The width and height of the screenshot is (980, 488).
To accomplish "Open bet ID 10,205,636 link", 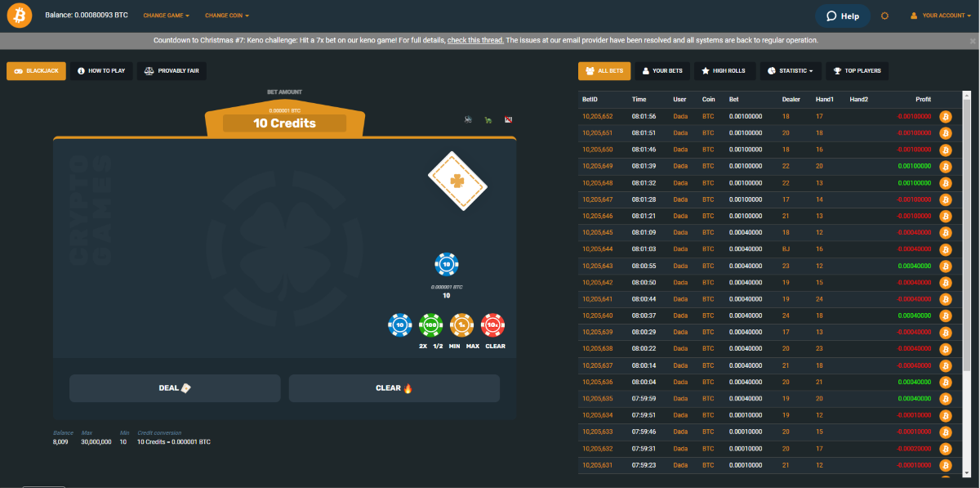I will pyautogui.click(x=597, y=383).
